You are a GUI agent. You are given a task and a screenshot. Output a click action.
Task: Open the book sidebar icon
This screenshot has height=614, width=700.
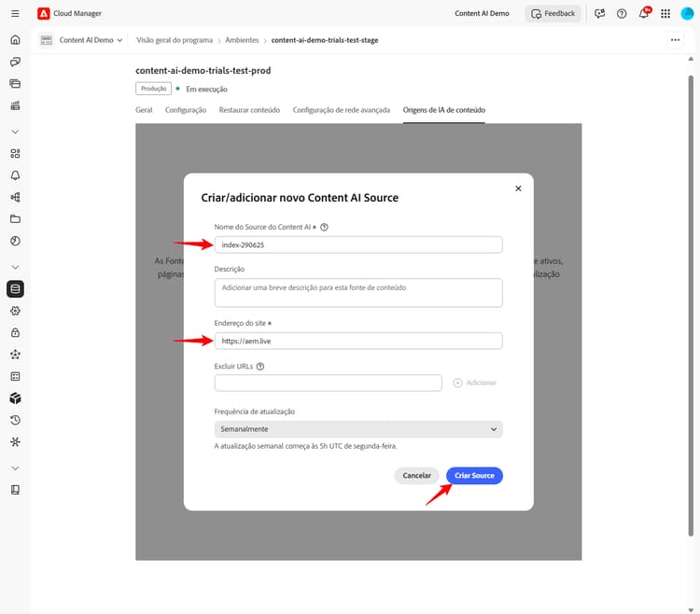(15, 490)
